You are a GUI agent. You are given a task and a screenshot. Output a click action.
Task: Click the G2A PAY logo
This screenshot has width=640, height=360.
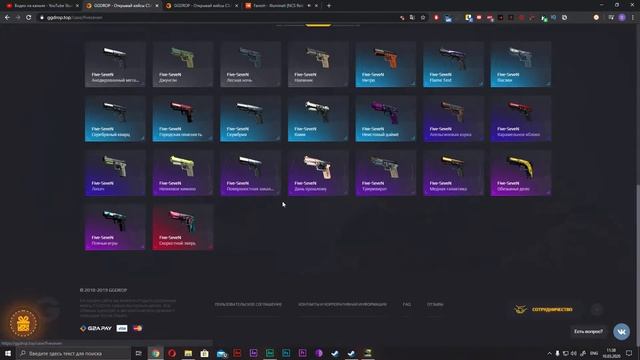click(x=96, y=328)
